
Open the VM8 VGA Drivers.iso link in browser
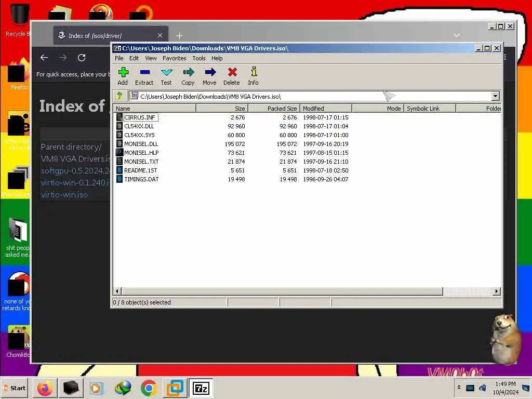[x=76, y=159]
